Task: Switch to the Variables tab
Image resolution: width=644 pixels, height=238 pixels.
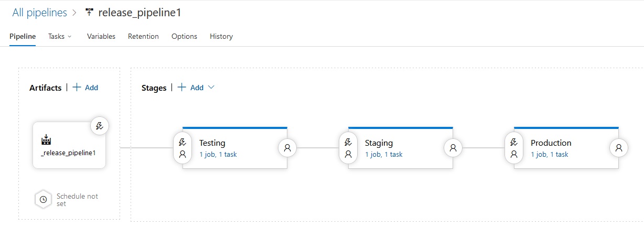Action: pyautogui.click(x=101, y=36)
